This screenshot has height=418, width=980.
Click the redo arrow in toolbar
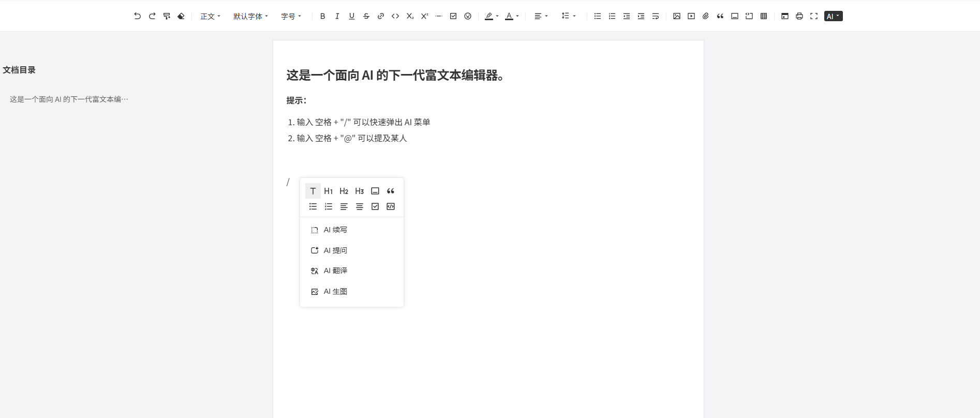pos(152,16)
